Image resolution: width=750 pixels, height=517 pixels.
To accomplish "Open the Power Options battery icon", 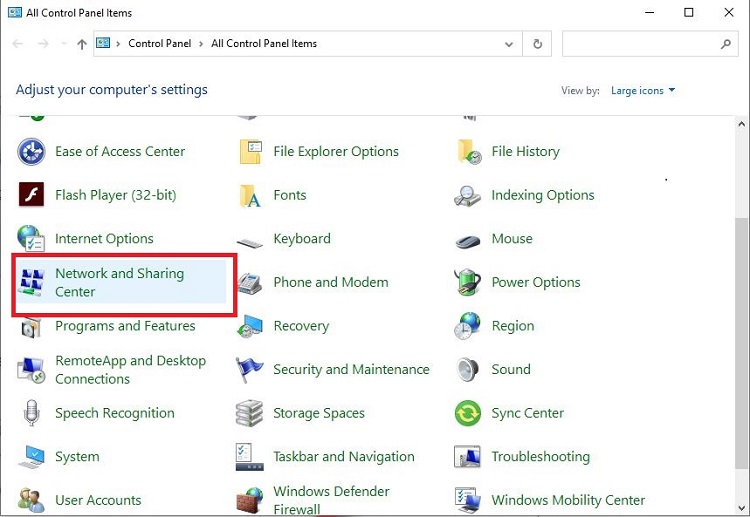I will (x=467, y=282).
